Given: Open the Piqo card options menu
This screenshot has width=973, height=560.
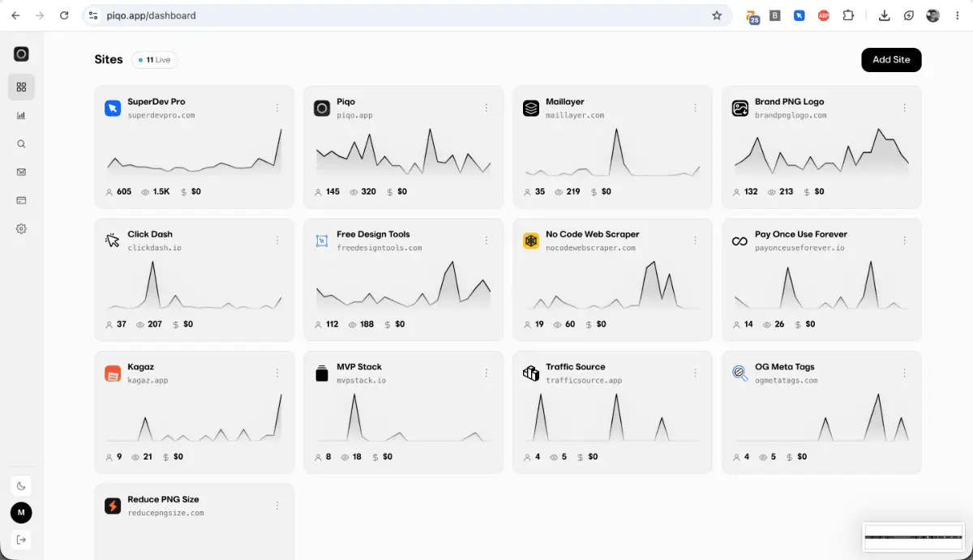Looking at the screenshot, I should (486, 108).
